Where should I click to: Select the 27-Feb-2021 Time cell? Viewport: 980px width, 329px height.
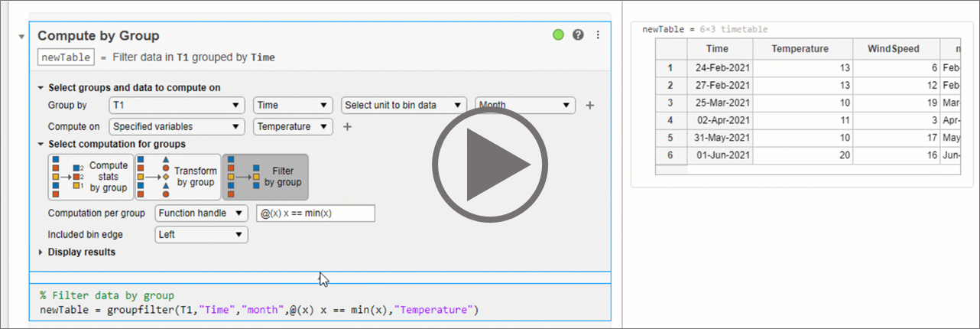(x=719, y=85)
